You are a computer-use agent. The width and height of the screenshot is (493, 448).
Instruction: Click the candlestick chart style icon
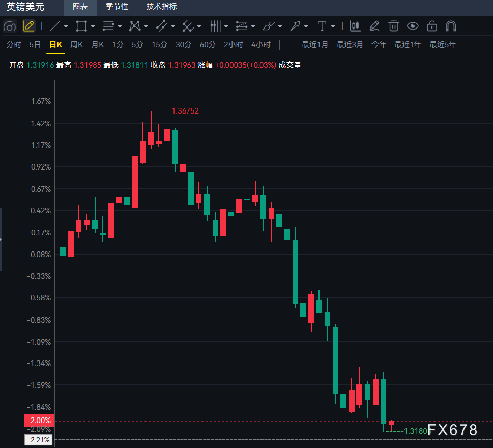pyautogui.click(x=355, y=26)
